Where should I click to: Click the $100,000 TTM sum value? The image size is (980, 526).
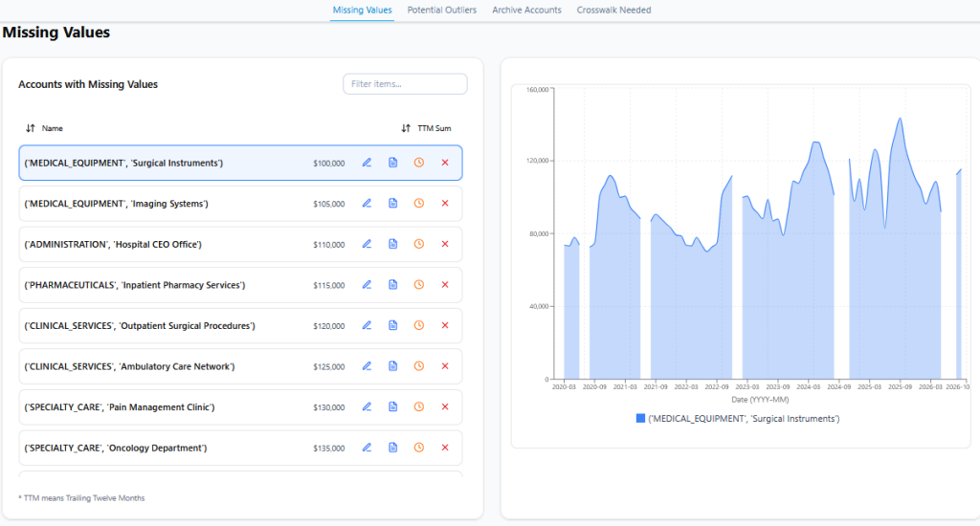click(329, 164)
